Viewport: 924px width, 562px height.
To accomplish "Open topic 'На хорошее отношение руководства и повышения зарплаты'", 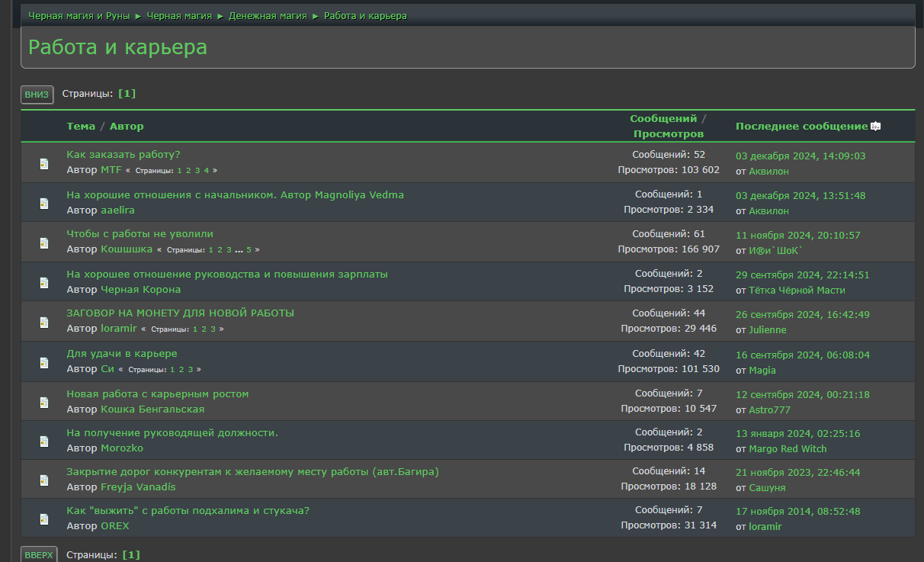I will point(227,275).
